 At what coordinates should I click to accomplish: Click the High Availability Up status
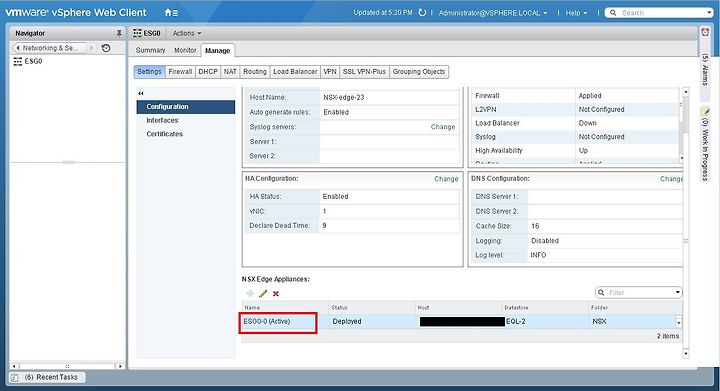(583, 151)
